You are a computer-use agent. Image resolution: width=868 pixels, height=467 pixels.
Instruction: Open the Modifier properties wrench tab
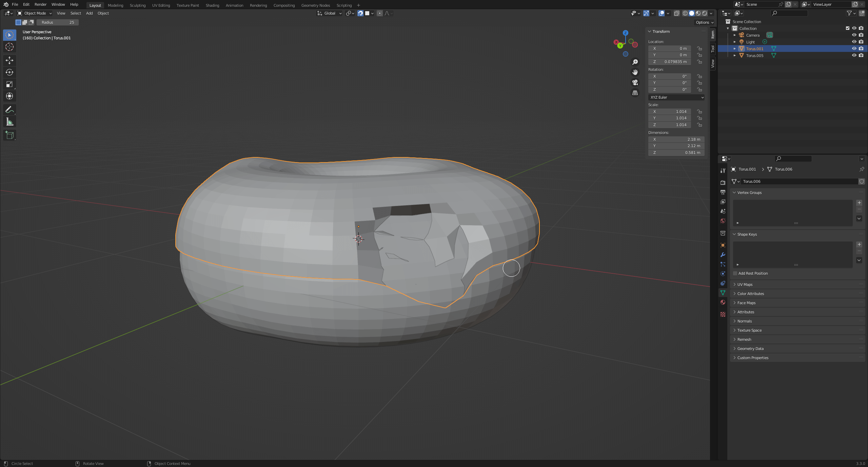pyautogui.click(x=723, y=255)
